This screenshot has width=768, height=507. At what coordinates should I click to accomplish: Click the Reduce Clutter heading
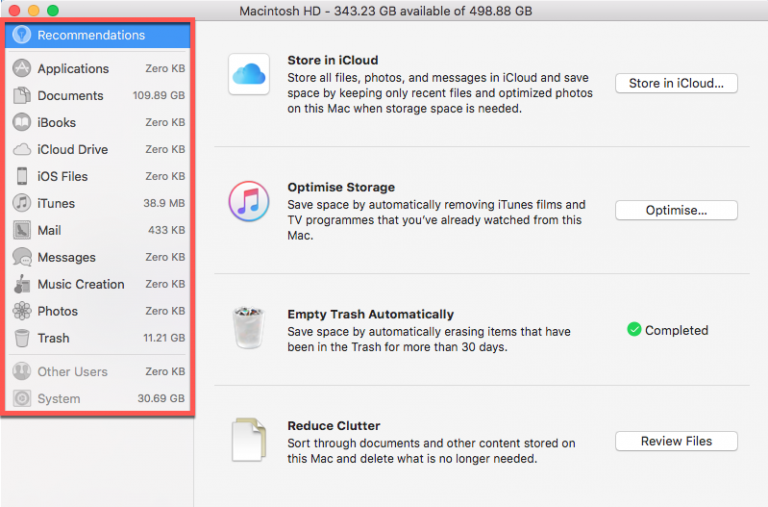(x=334, y=425)
